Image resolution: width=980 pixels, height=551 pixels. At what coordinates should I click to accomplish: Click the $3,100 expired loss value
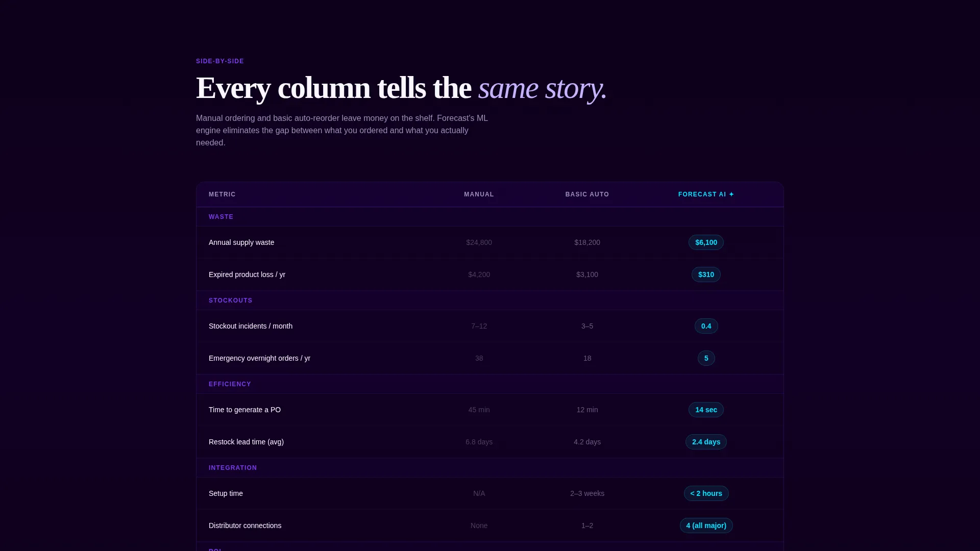tap(587, 274)
